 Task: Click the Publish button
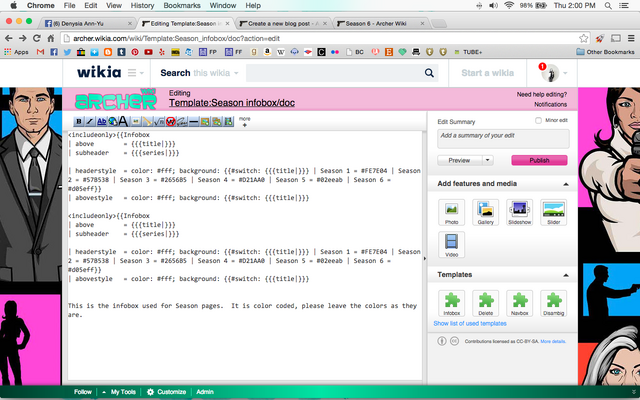point(539,160)
